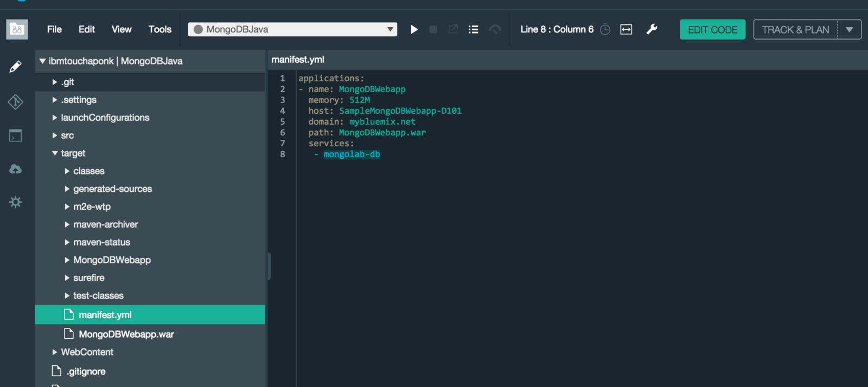Click the SampleMongoDBWebapp-D101 host value
868x387 pixels.
pyautogui.click(x=400, y=111)
